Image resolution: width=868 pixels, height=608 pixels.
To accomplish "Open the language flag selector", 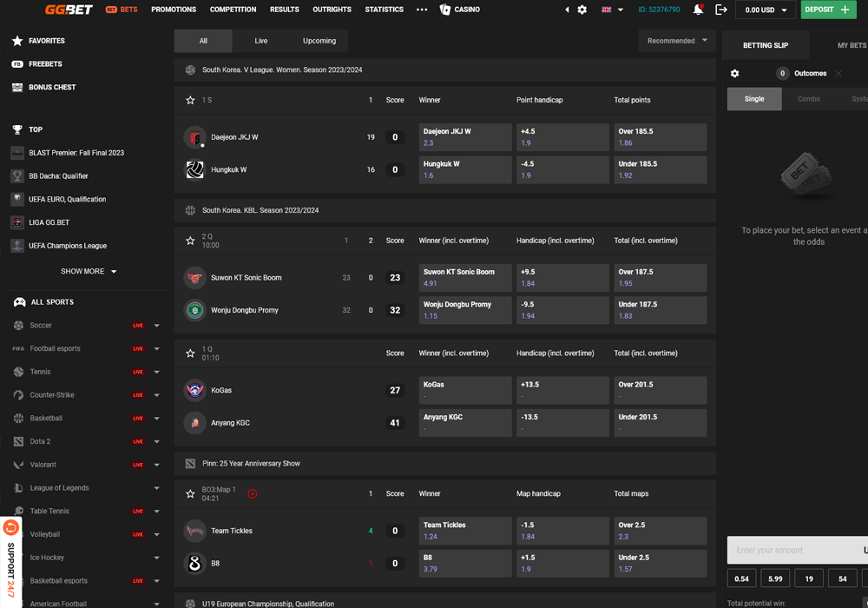I will coord(612,10).
